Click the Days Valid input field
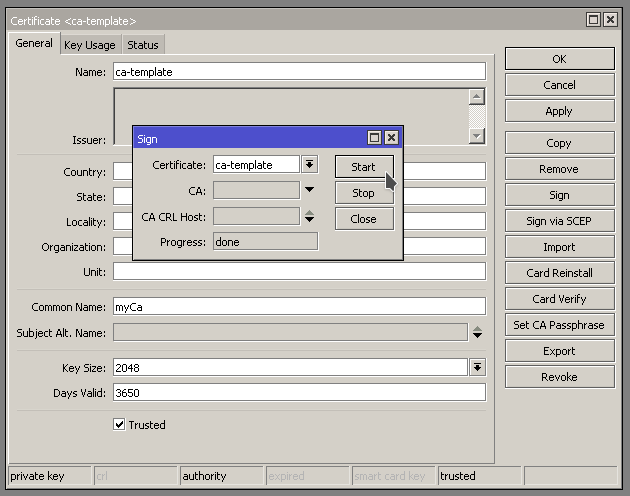630x496 pixels. tap(299, 393)
